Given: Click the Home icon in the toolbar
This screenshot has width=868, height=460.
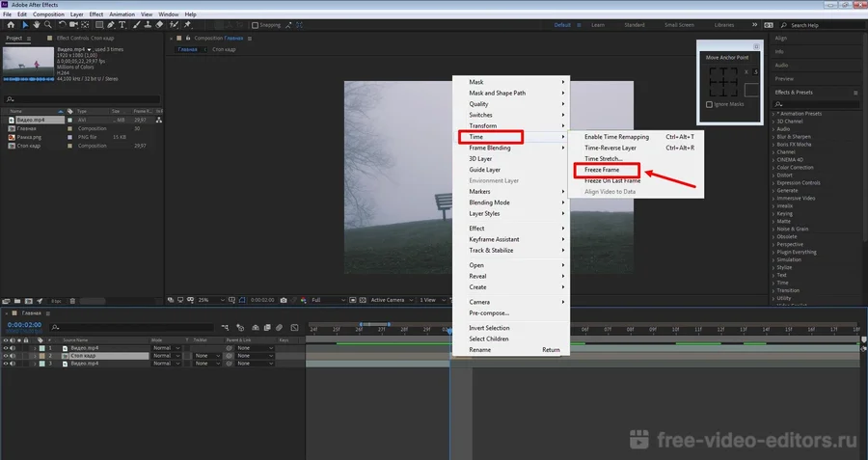Looking at the screenshot, I should coord(11,25).
